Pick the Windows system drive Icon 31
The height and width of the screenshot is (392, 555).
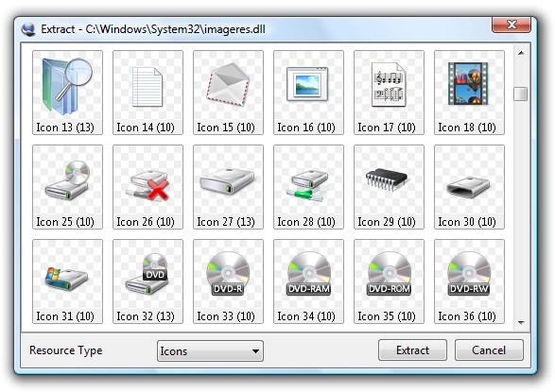(x=68, y=281)
